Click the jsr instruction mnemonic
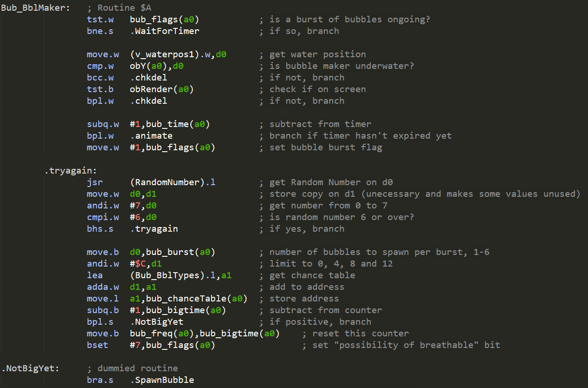Viewport: 588px width, 388px height. point(94,182)
